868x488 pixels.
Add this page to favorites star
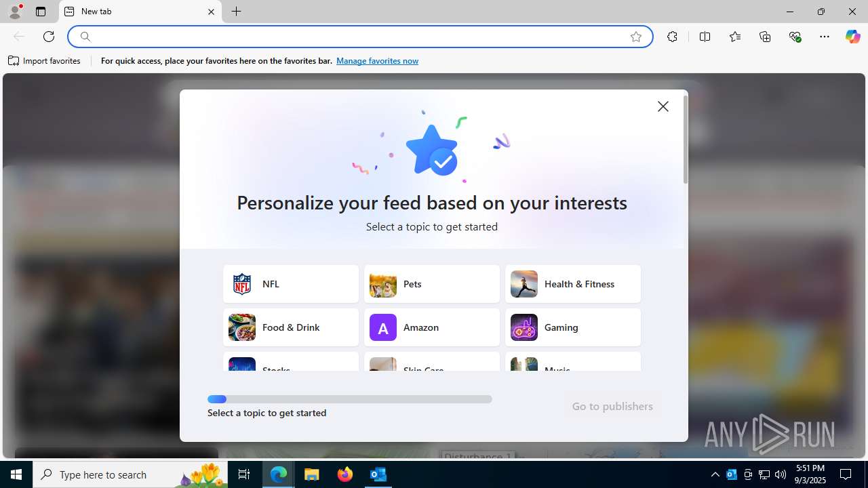tap(636, 37)
